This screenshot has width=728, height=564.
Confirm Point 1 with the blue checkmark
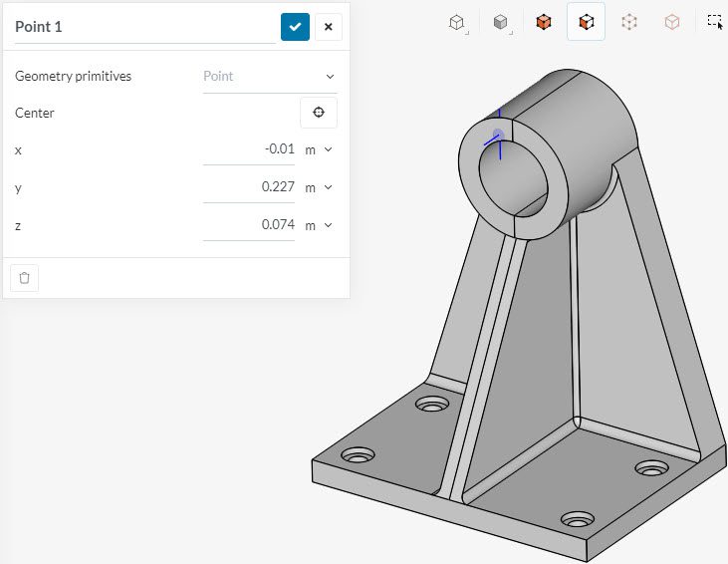[295, 27]
